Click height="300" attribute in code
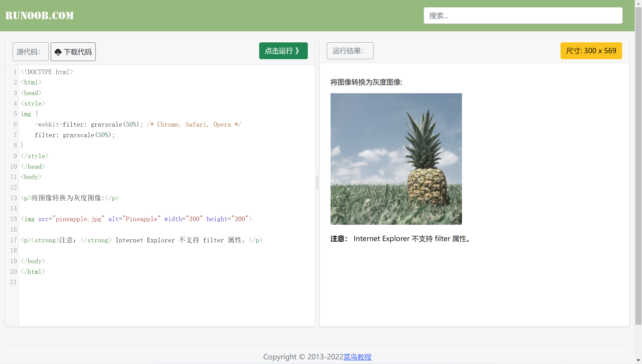This screenshot has height=364, width=642. [x=227, y=219]
